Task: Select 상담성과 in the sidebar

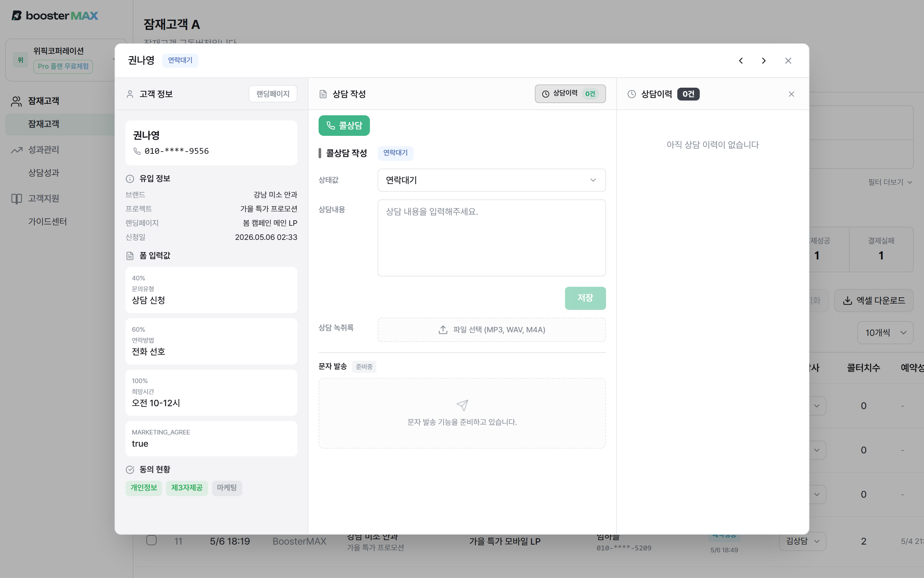Action: point(44,173)
